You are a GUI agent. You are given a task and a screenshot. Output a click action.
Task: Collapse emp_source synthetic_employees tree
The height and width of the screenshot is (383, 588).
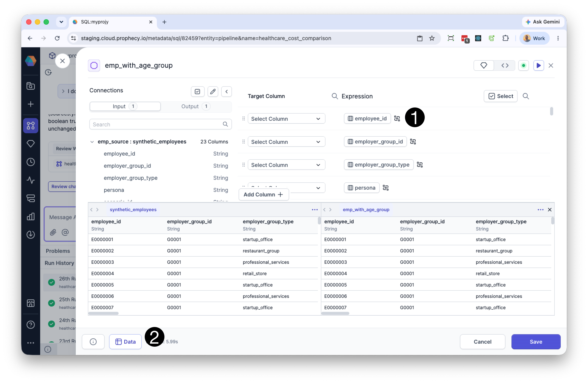click(92, 142)
